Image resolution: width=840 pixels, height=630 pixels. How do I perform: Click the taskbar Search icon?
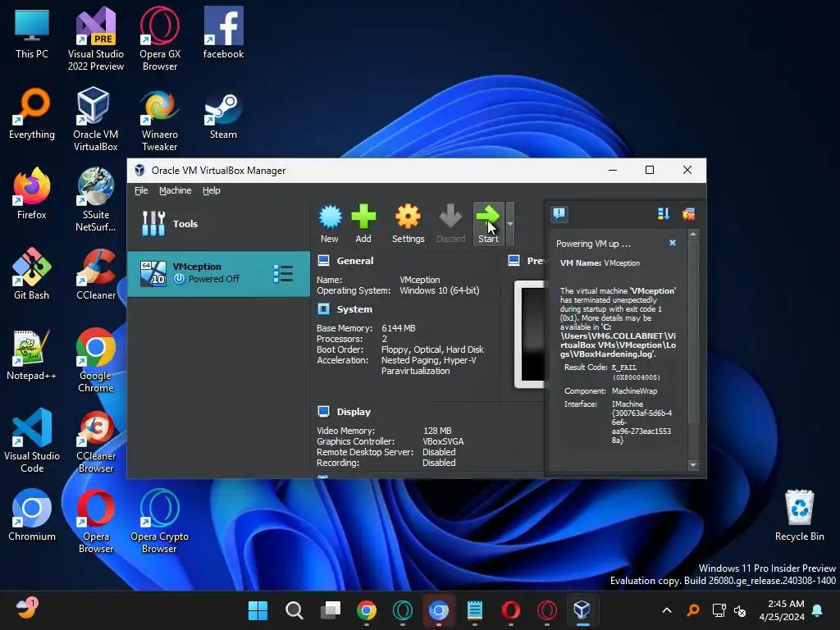pyautogui.click(x=294, y=610)
